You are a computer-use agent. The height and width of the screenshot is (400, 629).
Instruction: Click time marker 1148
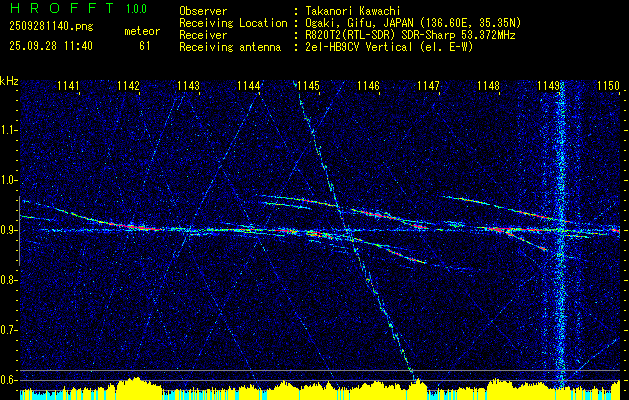point(489,86)
